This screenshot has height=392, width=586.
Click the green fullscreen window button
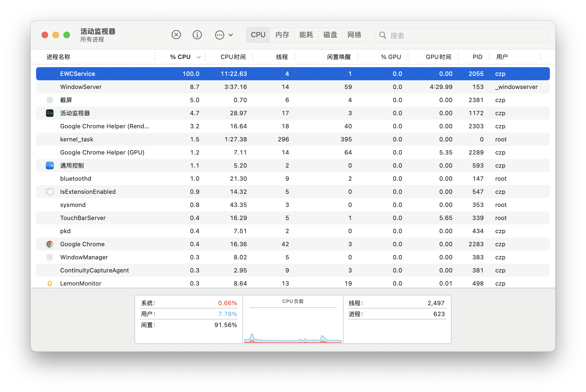point(67,35)
